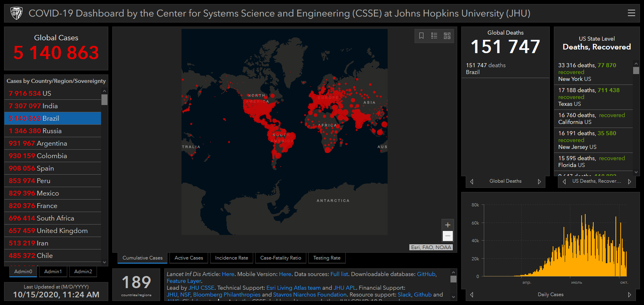Open the Bloomberg Philanthropies link
The width and height of the screenshot is (644, 305).
[x=227, y=295]
